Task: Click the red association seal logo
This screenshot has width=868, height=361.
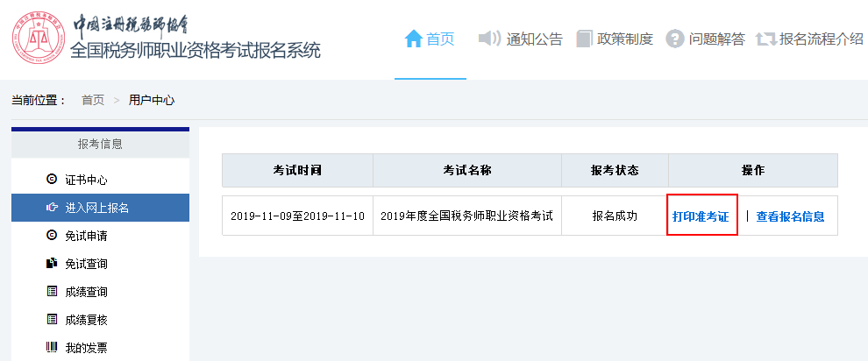Action: coord(39,38)
